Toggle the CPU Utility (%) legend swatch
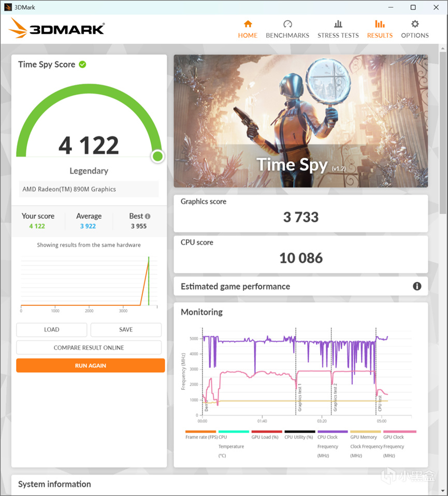Viewport: 448px width, 496px height. (300, 431)
